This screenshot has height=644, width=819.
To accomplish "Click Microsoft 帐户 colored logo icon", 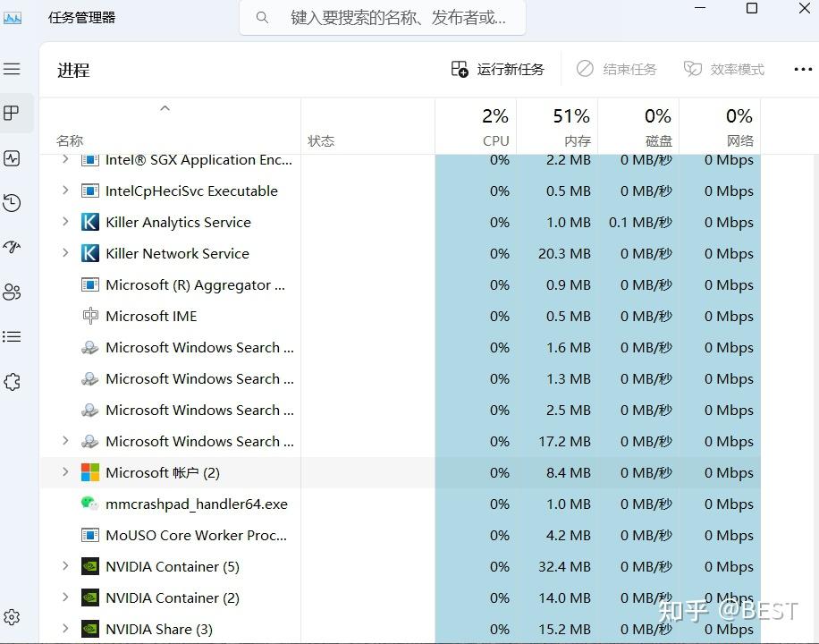I will click(x=89, y=472).
